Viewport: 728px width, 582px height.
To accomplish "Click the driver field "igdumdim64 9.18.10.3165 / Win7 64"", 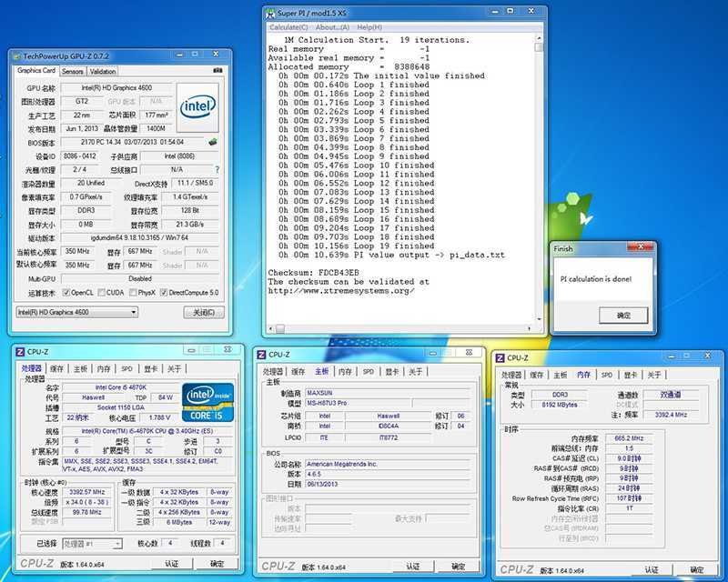I will coord(139,237).
